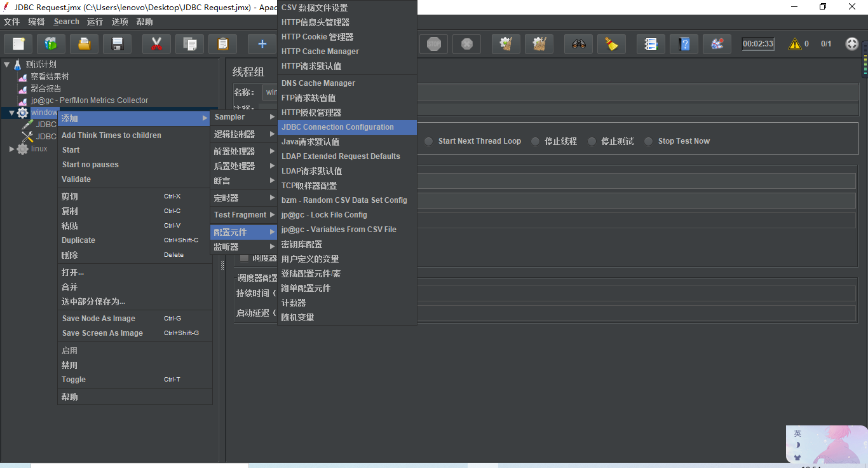868x468 pixels.
Task: Choose 随机变量 config element
Action: point(347,317)
